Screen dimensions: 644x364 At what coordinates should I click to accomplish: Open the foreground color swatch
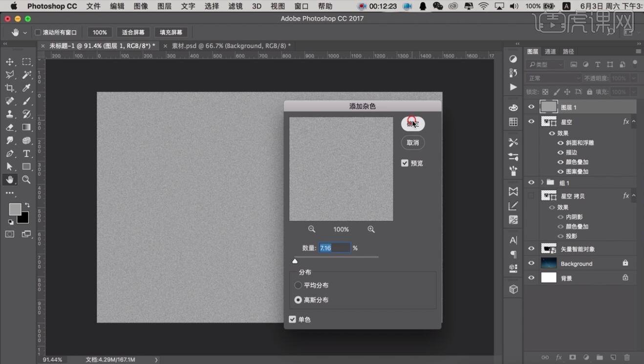click(x=15, y=209)
